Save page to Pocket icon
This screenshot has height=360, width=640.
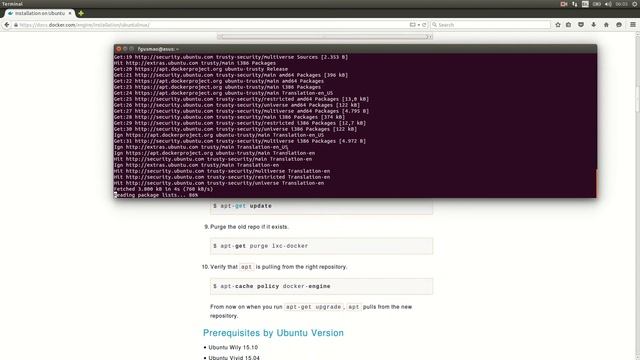pos(581,25)
